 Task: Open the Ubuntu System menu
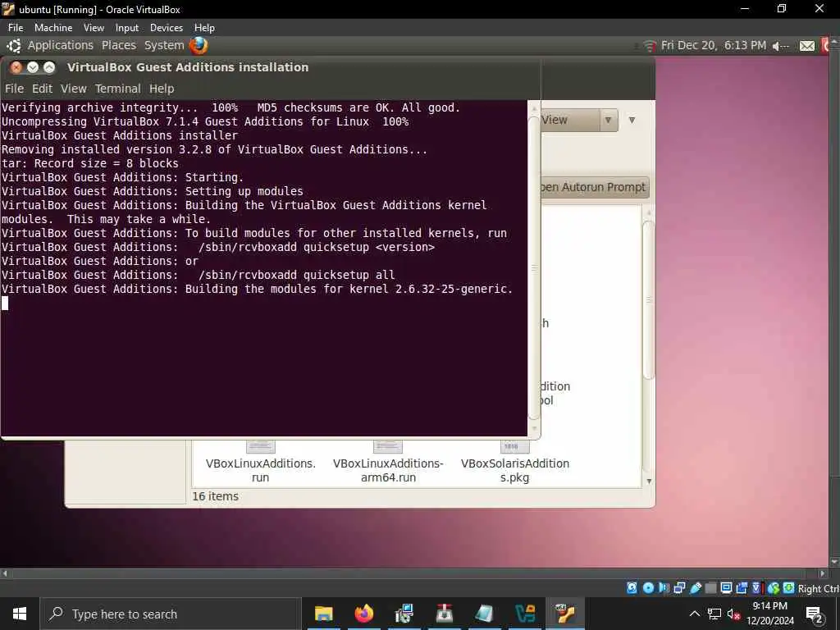164,45
